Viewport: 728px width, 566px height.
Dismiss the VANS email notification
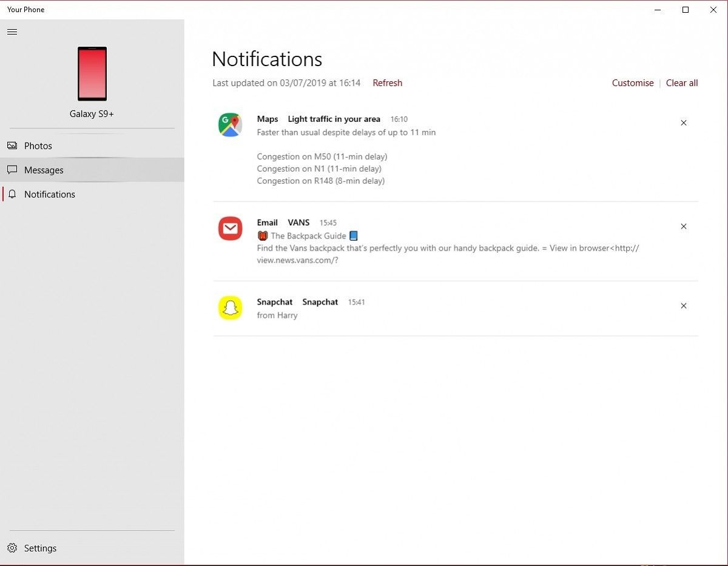[684, 226]
